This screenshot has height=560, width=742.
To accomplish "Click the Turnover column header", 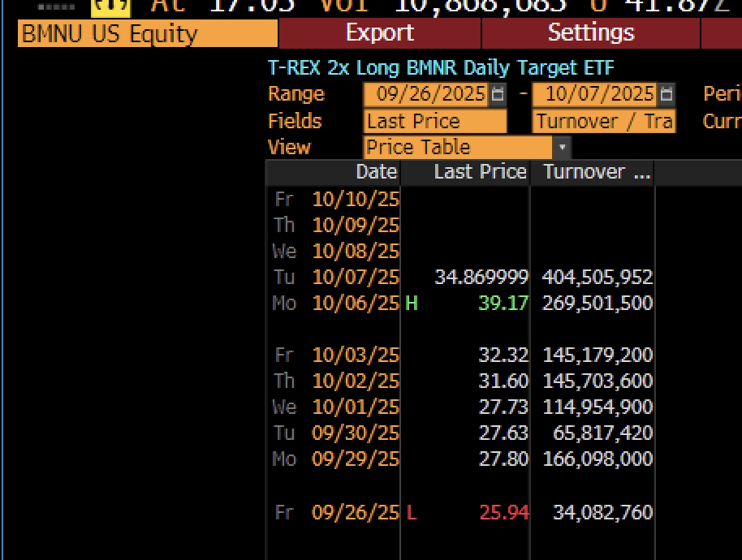I will (596, 172).
